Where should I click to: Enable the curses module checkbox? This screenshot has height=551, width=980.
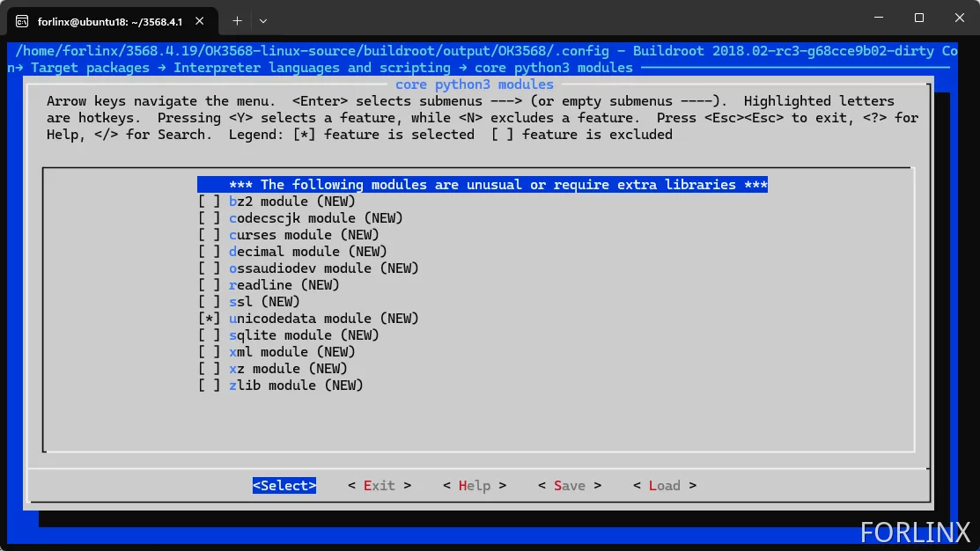209,235
